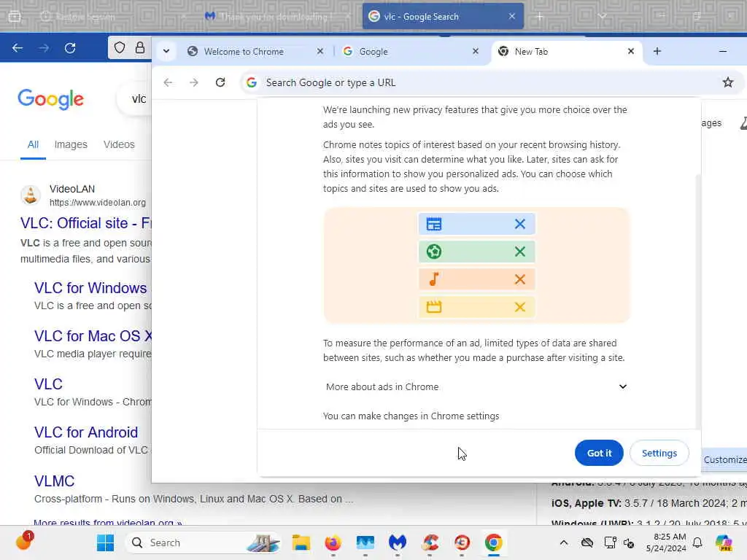The width and height of the screenshot is (747, 560).
Task: Open VLC for Mac OS X link
Action: (x=93, y=336)
